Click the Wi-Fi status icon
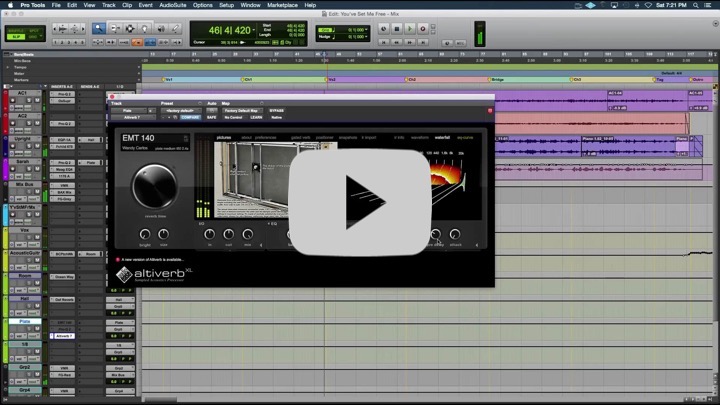Screen dimensions: 720x405 tap(648, 5)
